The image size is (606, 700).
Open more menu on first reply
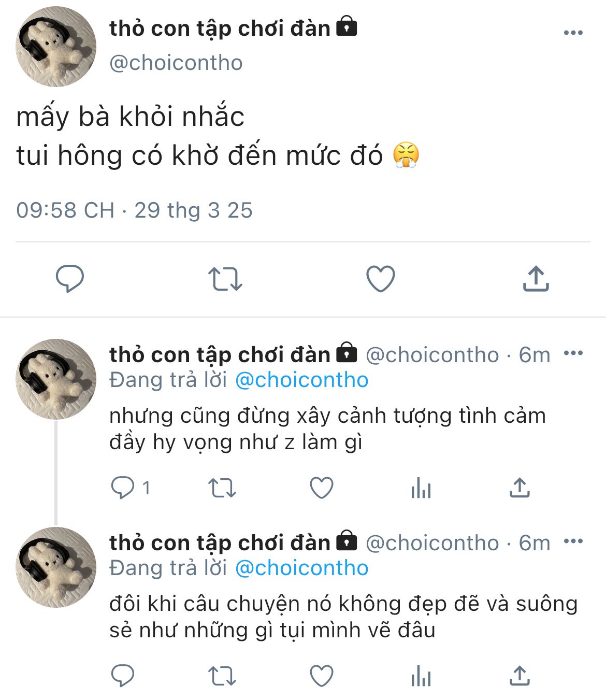tap(573, 353)
